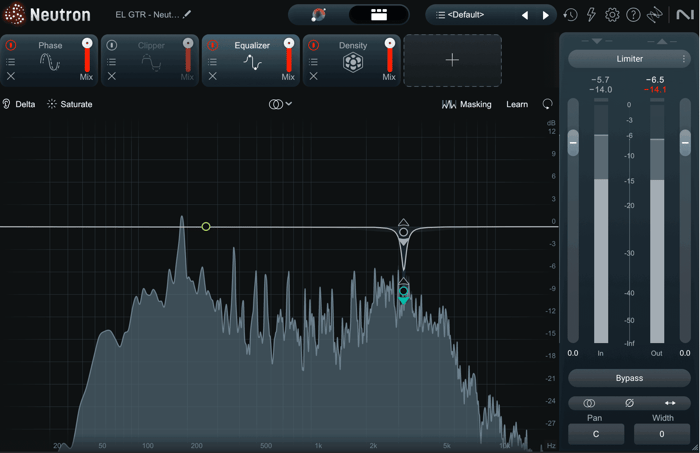Adjust the Phase Mix slider

click(x=87, y=55)
